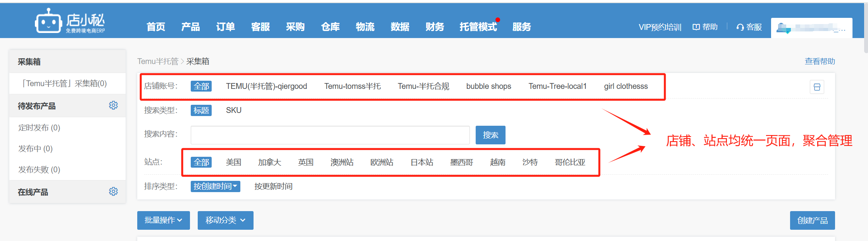Filter site by 澳洲站
The height and width of the screenshot is (241, 868).
342,162
